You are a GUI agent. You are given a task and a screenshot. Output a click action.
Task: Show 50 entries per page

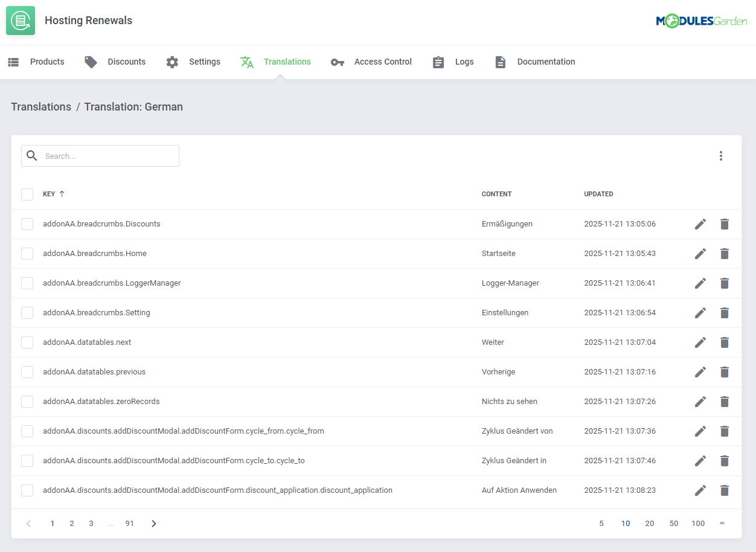(673, 524)
